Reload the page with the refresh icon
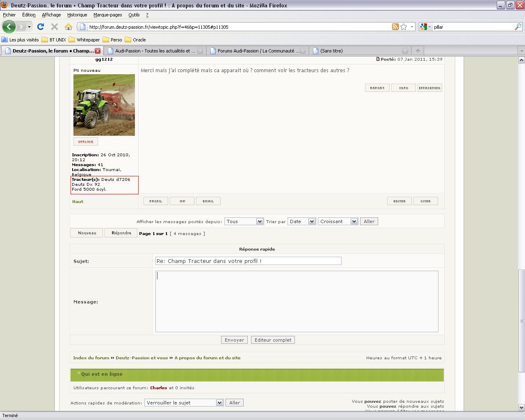The height and width of the screenshot is (420, 525). [40, 27]
